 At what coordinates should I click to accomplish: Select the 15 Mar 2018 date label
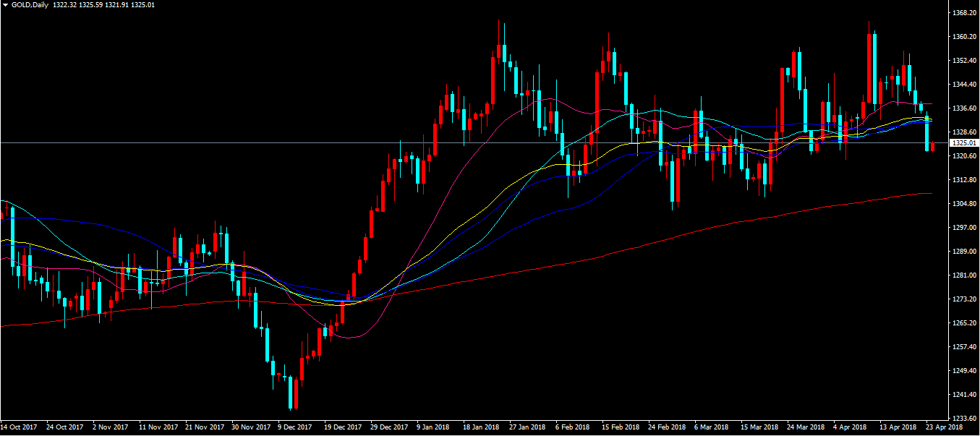761,427
